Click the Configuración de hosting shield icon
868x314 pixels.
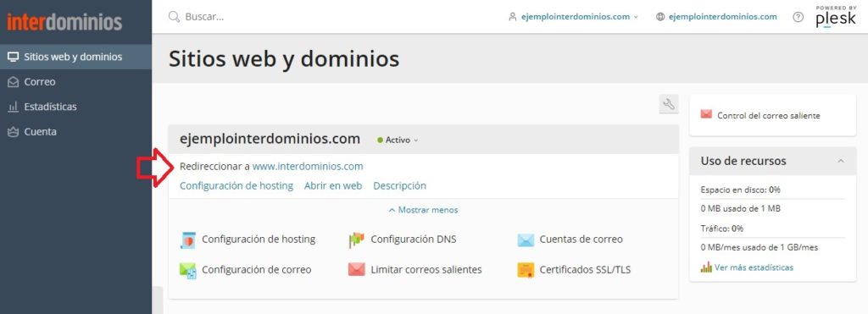[188, 240]
